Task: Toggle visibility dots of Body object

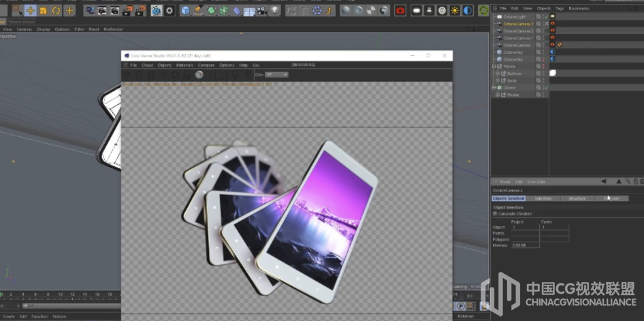Action: pyautogui.click(x=543, y=80)
